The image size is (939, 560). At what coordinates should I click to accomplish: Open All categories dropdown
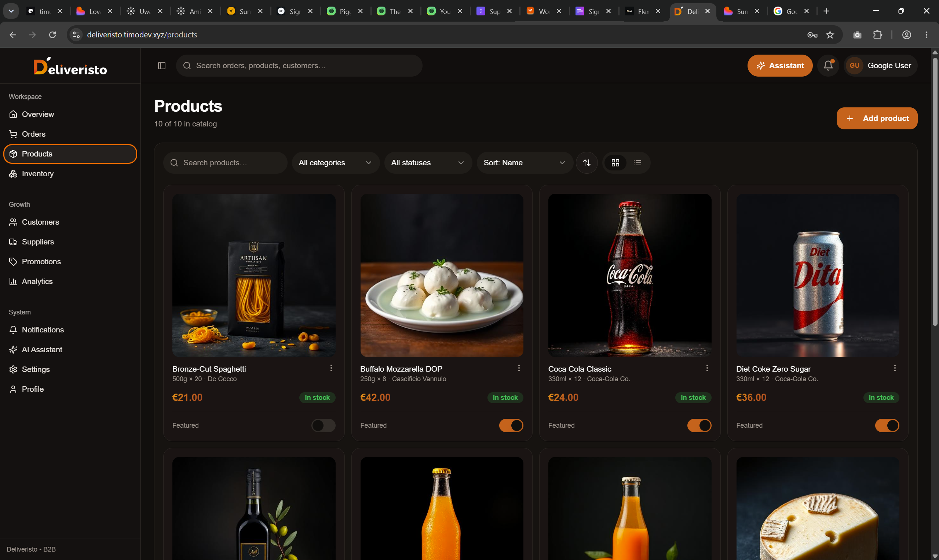point(336,163)
